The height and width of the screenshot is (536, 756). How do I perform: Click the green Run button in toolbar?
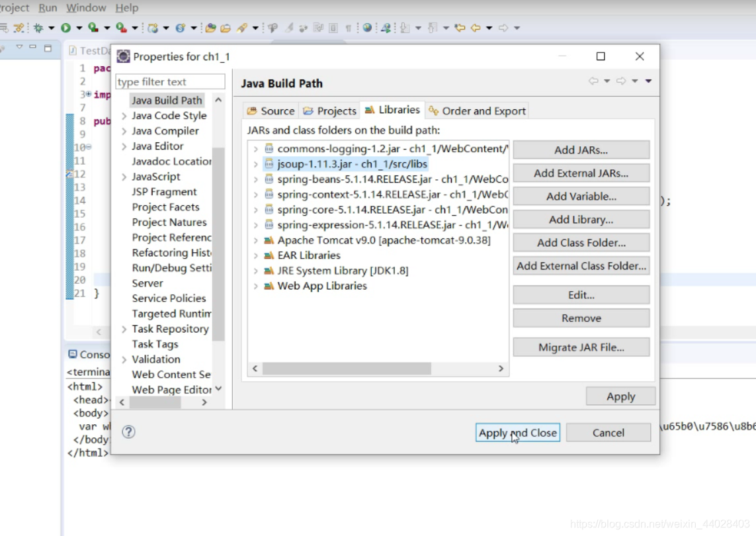65,28
